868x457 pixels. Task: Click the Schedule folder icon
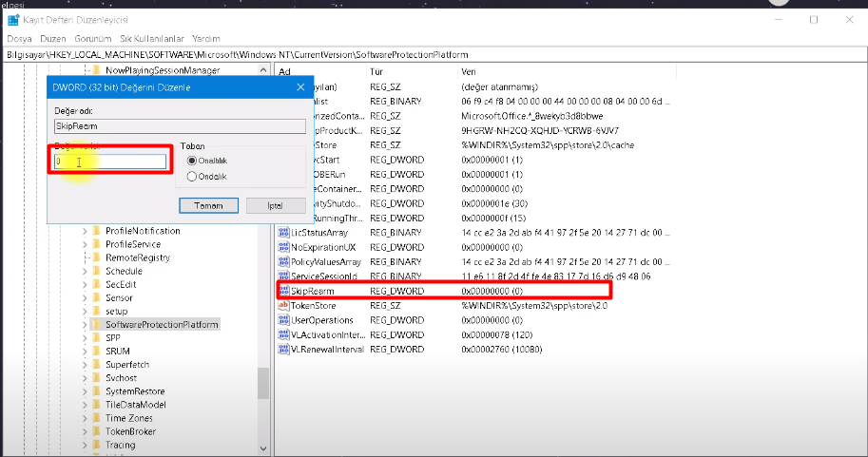point(96,271)
